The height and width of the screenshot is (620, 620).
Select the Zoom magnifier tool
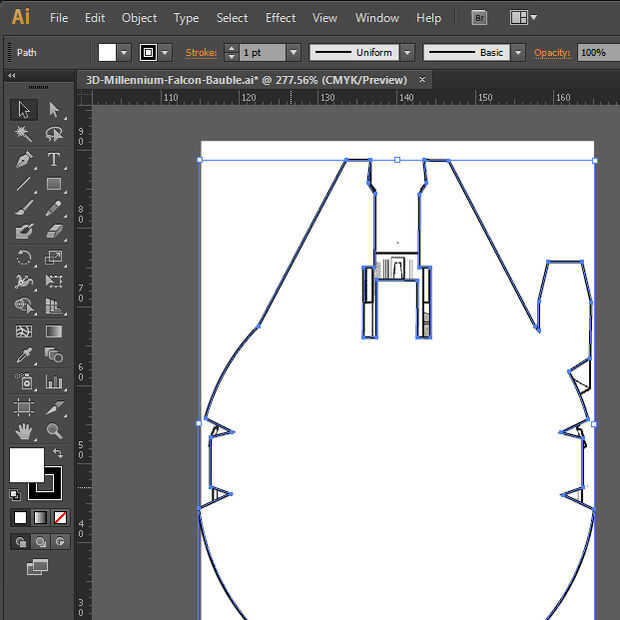click(x=54, y=431)
